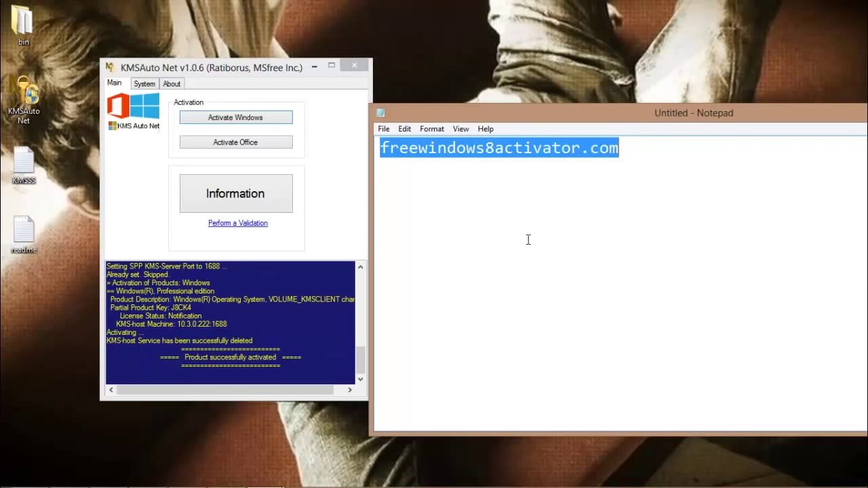Image resolution: width=868 pixels, height=488 pixels.
Task: Open Notepad File menu
Action: [x=384, y=129]
